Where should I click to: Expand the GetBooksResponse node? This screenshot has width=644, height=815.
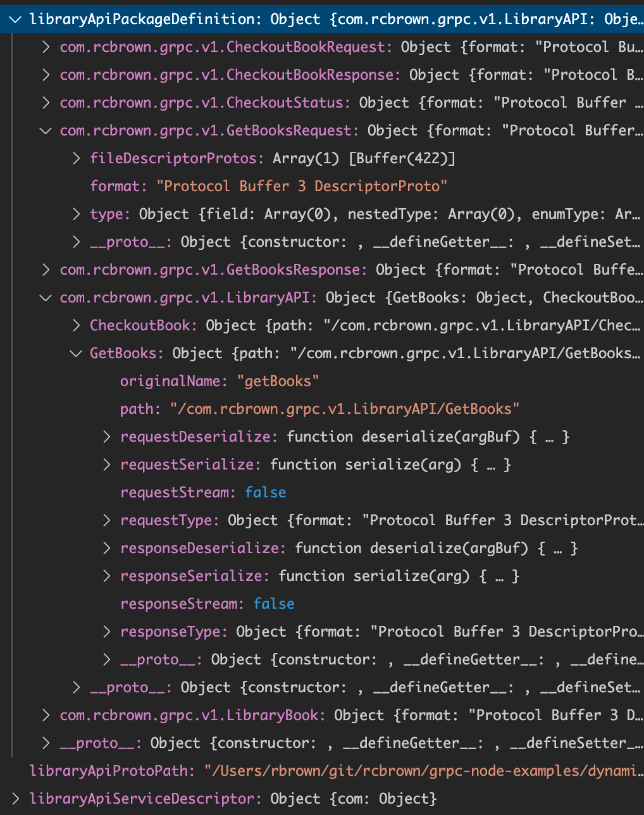tap(46, 270)
